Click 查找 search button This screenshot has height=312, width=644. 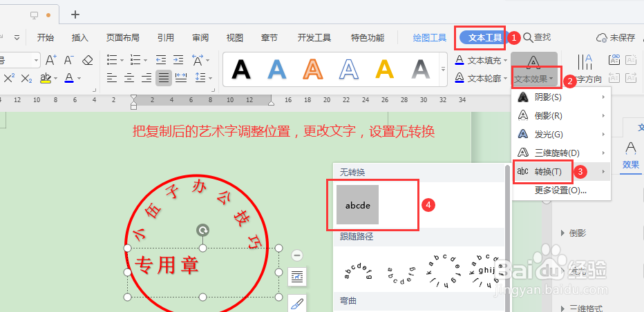click(x=537, y=37)
